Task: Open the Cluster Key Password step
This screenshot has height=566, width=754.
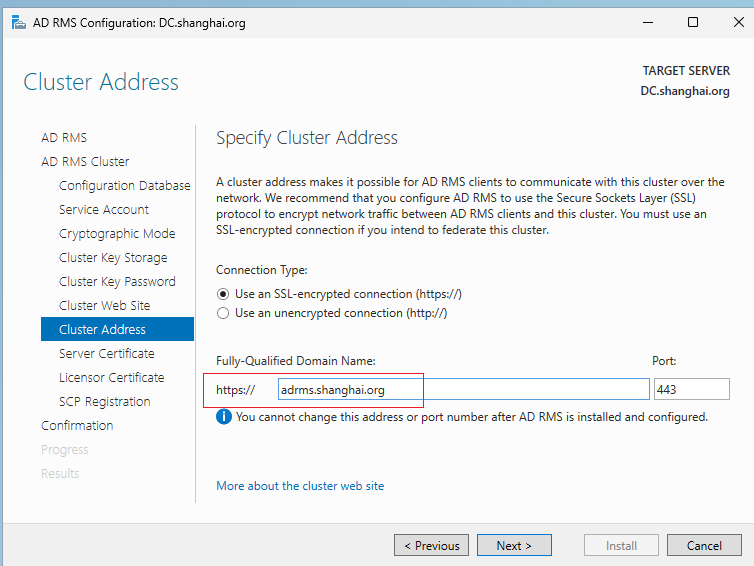Action: click(117, 282)
